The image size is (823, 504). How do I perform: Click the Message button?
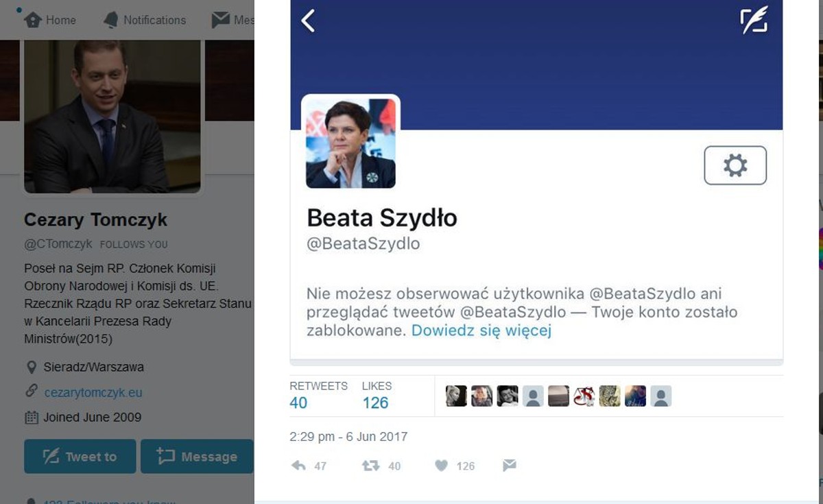[197, 457]
